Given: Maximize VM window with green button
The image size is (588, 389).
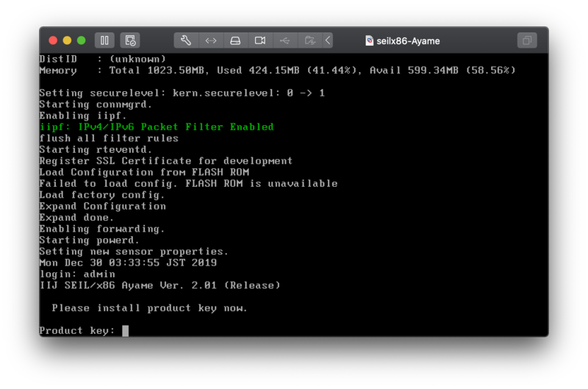Looking at the screenshot, I should [82, 40].
